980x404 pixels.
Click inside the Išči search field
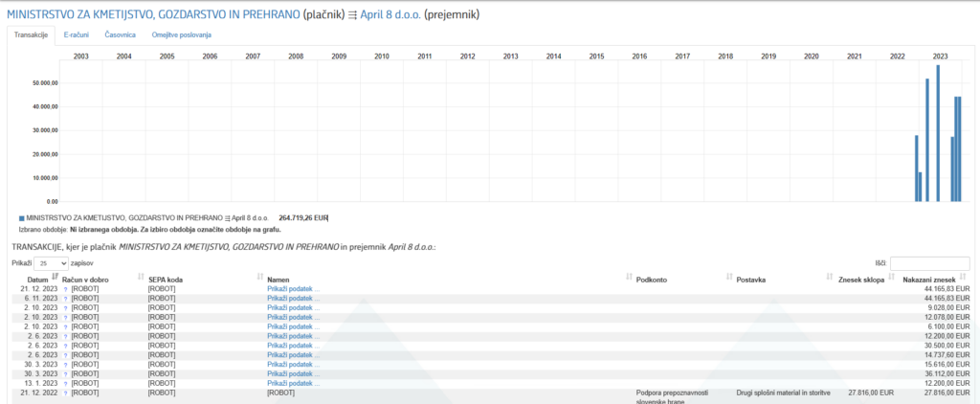click(930, 263)
